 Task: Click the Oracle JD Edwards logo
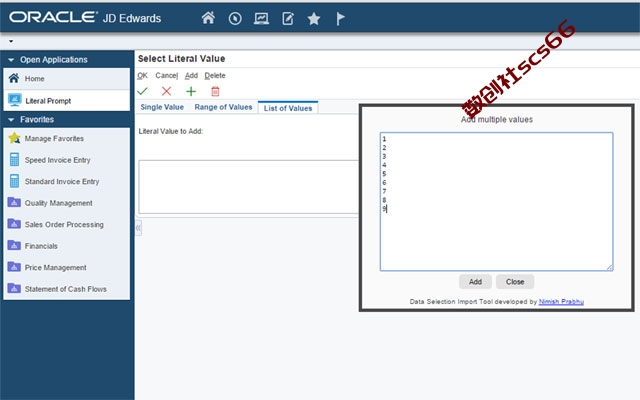pyautogui.click(x=85, y=18)
